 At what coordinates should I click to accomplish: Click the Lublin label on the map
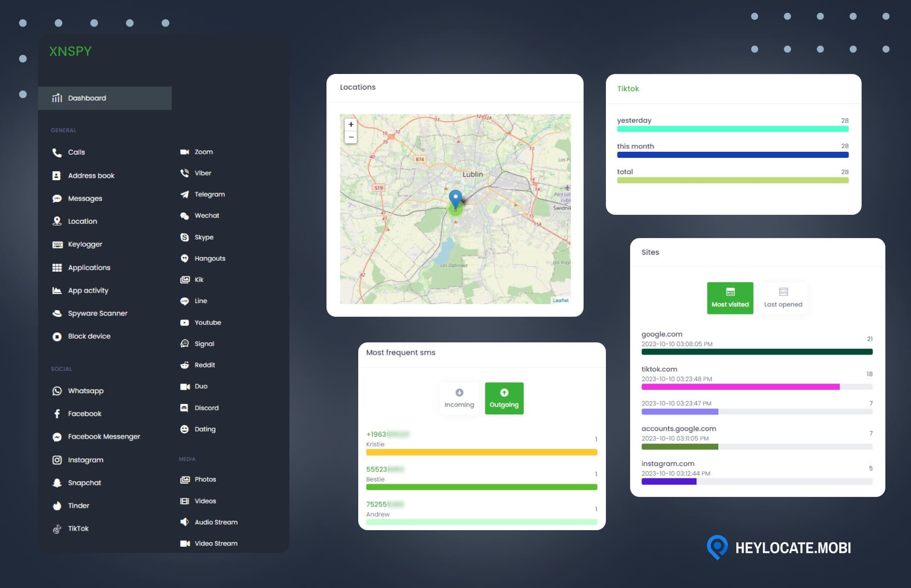click(473, 175)
